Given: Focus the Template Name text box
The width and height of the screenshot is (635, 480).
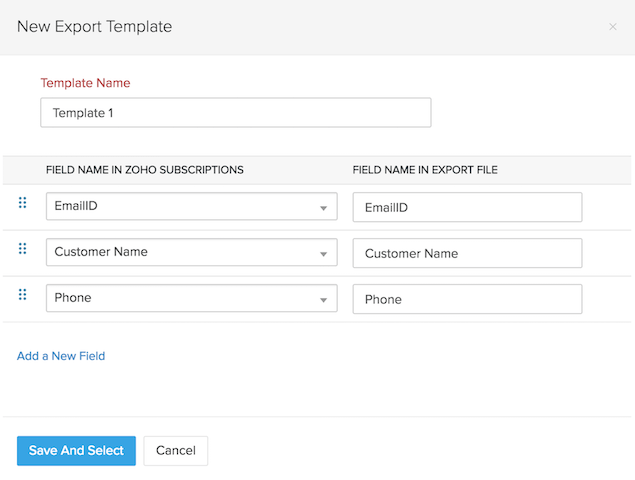Looking at the screenshot, I should [235, 113].
